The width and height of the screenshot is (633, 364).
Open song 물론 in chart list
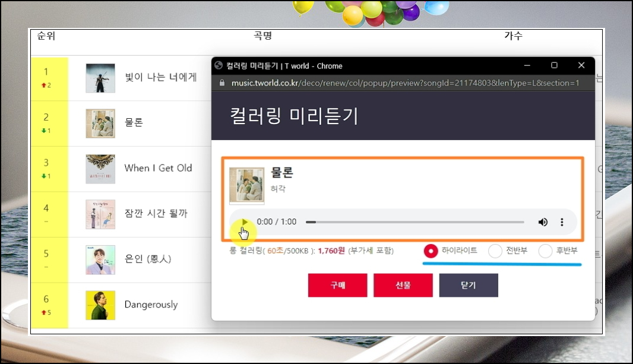point(134,122)
